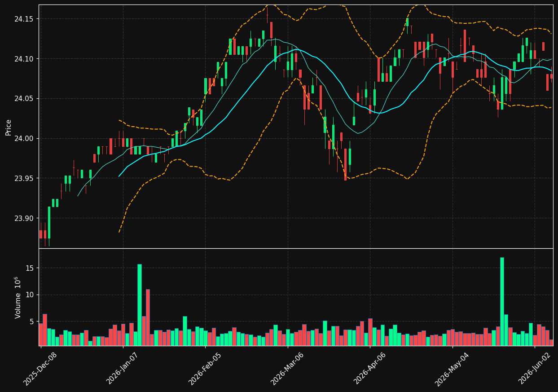The image size is (558, 392).
Task: Click the volume axis label 15
Action: pyautogui.click(x=30, y=268)
